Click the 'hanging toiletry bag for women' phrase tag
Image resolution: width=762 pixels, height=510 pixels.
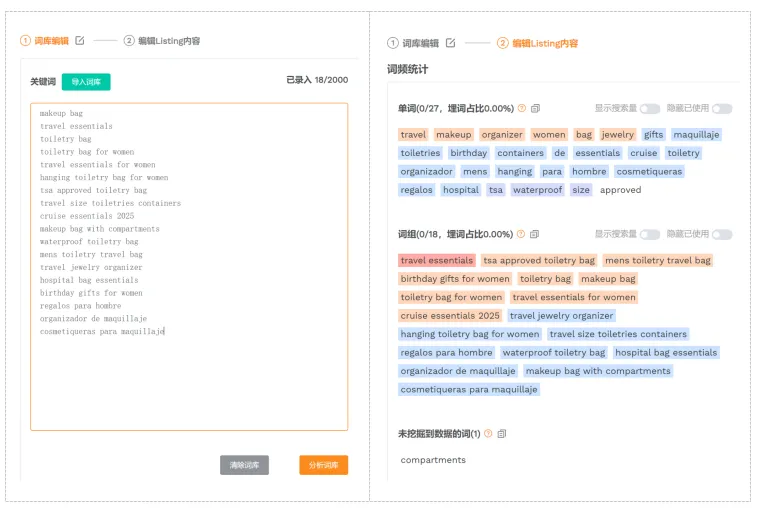470,334
